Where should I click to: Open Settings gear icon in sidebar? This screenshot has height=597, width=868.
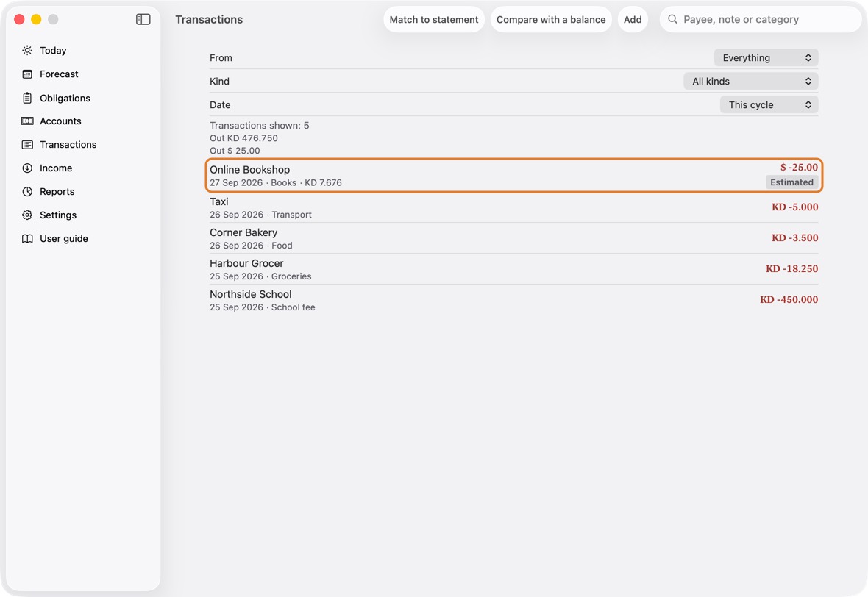(x=27, y=215)
